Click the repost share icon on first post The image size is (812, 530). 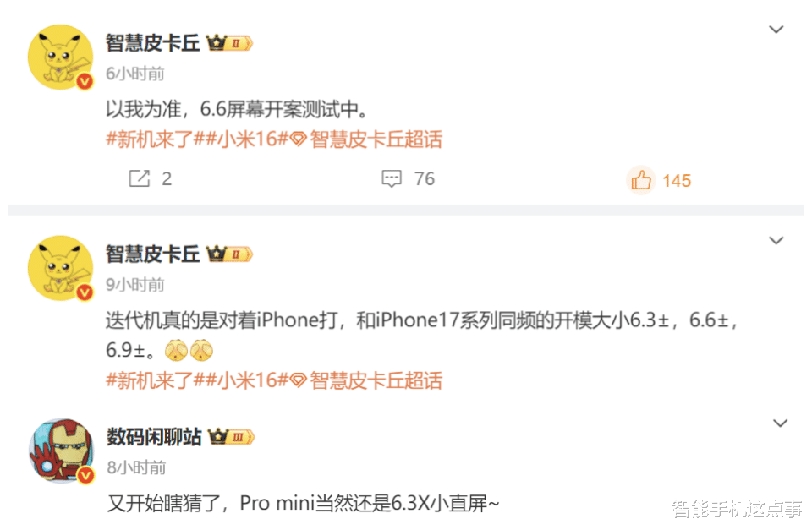coord(139,178)
